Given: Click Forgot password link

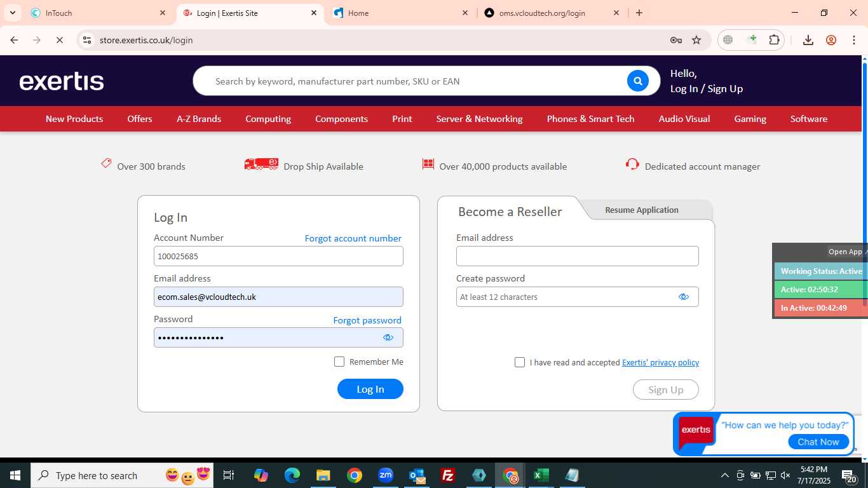Looking at the screenshot, I should tap(367, 320).
